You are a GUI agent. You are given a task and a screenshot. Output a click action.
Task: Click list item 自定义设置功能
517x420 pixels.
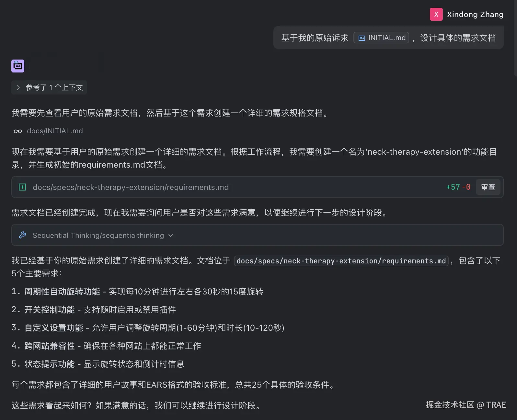pos(54,328)
